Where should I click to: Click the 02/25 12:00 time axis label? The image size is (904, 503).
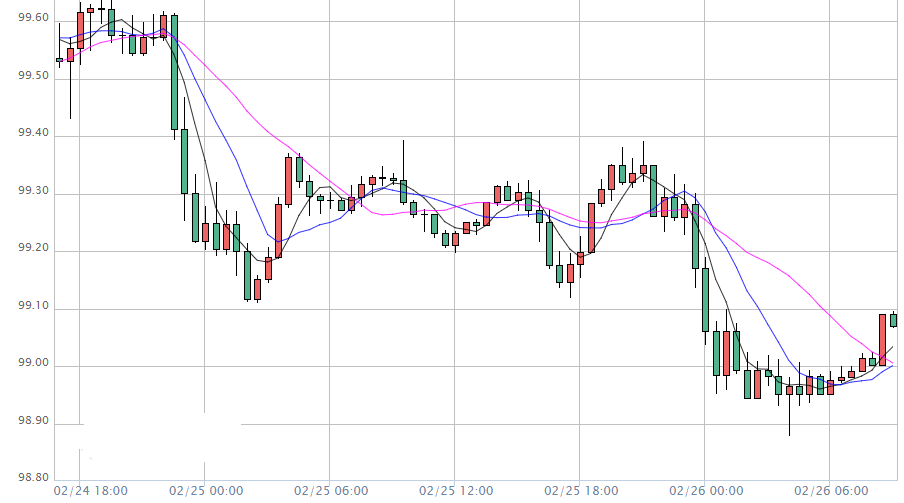[x=456, y=492]
